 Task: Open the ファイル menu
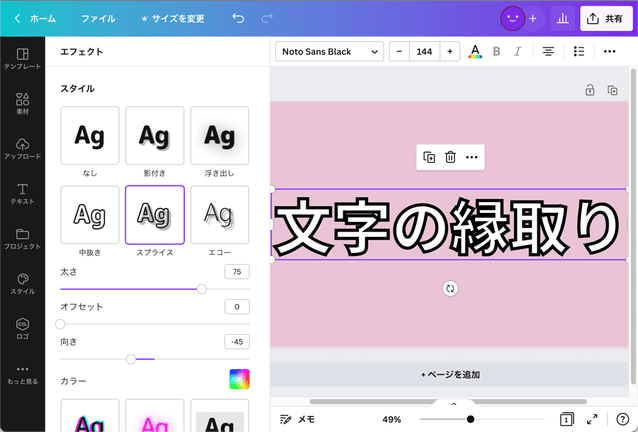coord(98,18)
